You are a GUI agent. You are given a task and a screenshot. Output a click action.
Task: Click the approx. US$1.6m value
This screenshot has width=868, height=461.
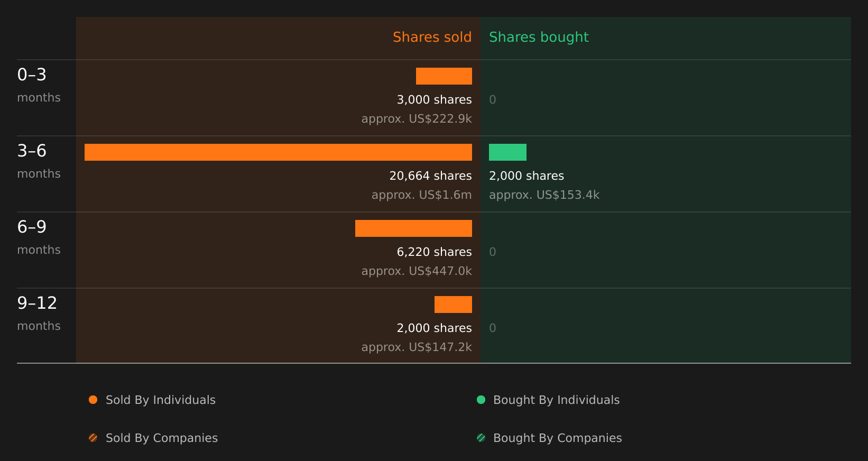point(421,195)
